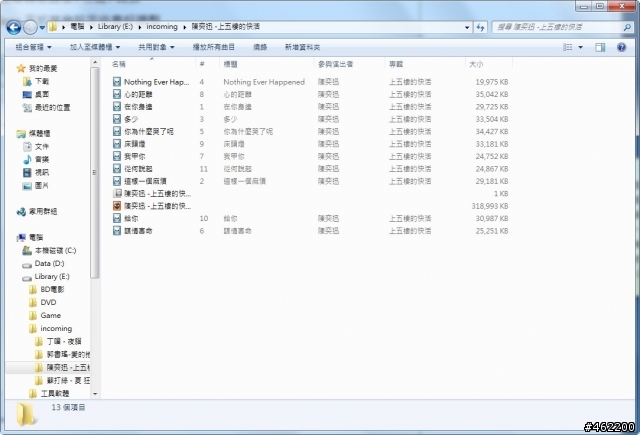Select the 在你身邊 file icon
The width and height of the screenshot is (640, 435).
(117, 107)
